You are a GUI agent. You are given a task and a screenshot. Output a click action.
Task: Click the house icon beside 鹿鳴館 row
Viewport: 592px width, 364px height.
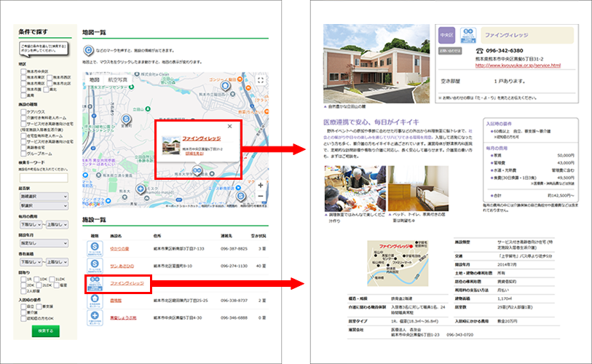coord(95,299)
